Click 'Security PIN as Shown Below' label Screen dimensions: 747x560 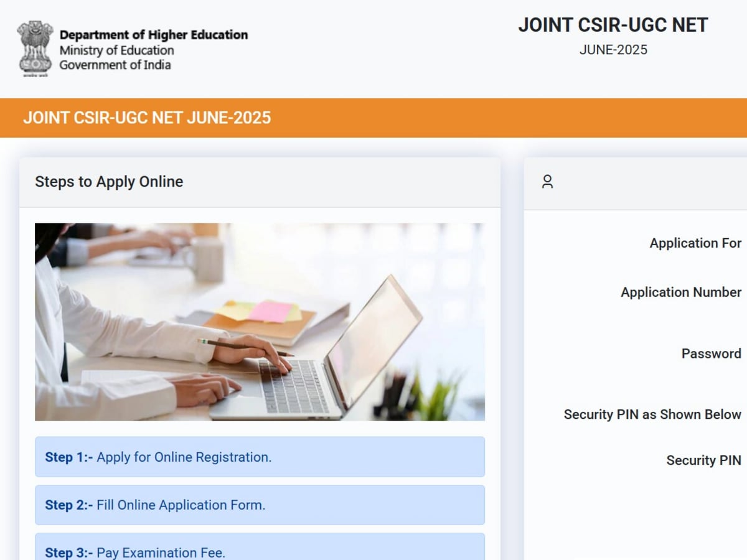[652, 414]
